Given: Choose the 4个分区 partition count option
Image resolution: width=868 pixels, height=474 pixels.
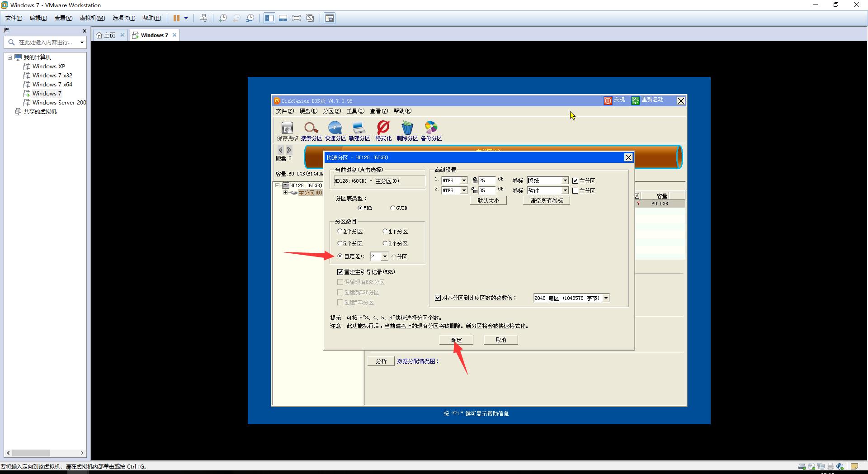Looking at the screenshot, I should tap(386, 231).
